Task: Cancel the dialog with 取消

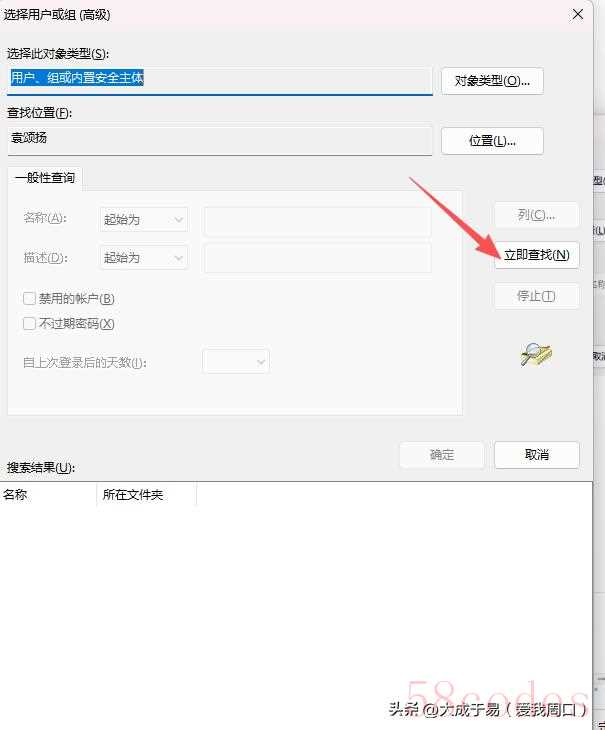Action: (537, 454)
